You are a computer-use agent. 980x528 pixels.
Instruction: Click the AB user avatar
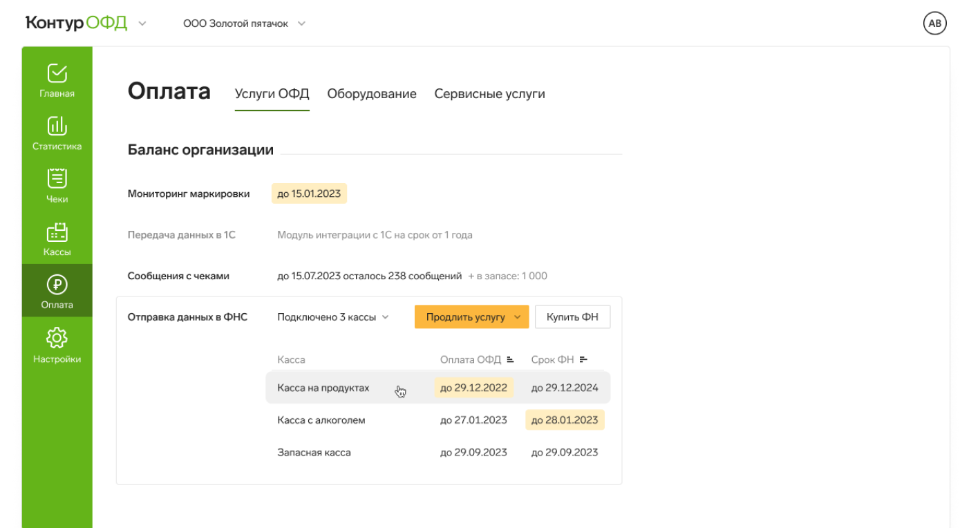click(934, 23)
